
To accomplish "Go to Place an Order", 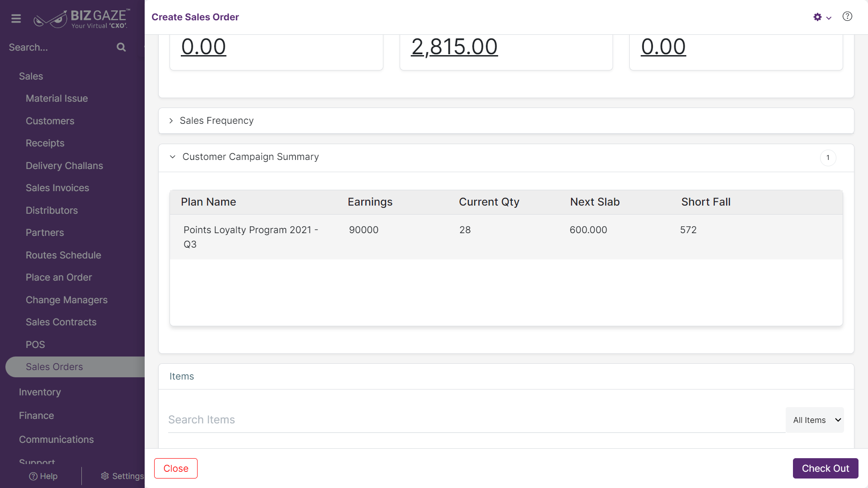I will tap(59, 277).
